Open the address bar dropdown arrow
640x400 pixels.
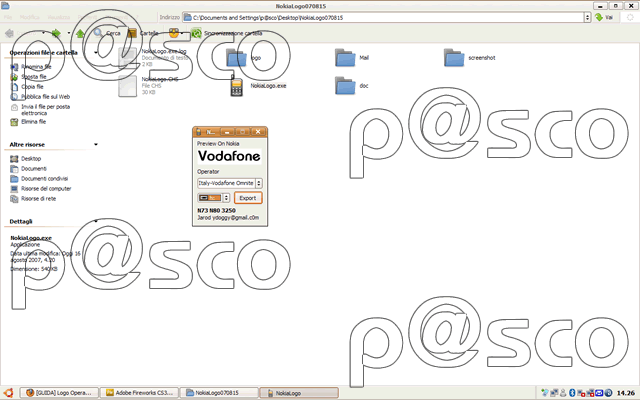pos(587,18)
